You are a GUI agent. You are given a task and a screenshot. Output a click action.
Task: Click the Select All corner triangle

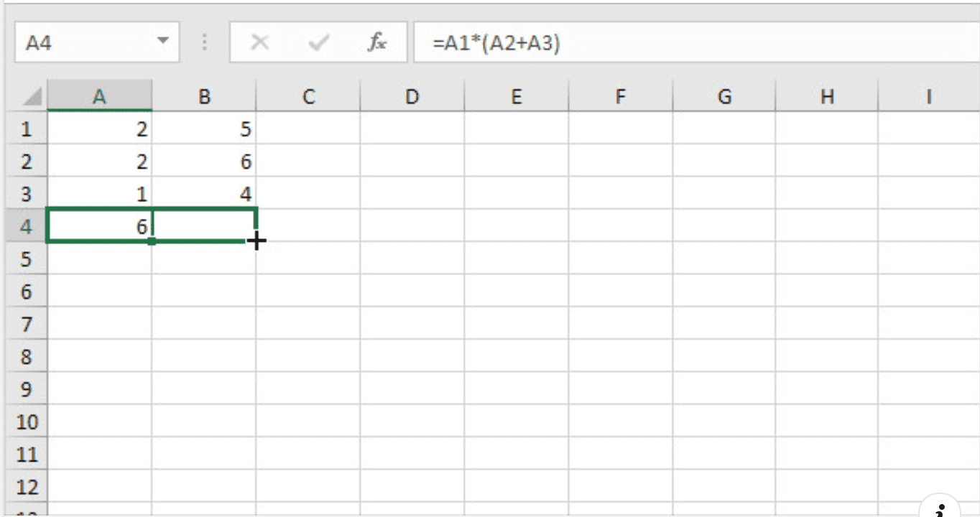click(32, 97)
